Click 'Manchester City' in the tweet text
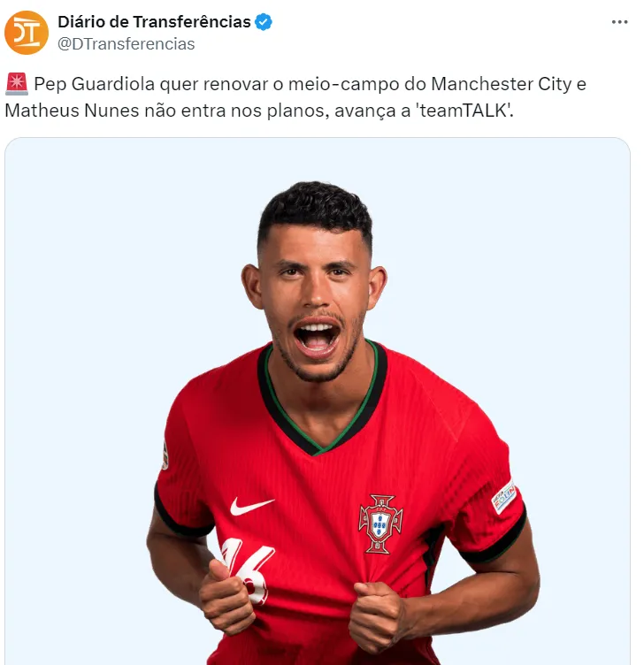This screenshot has width=644, height=665. pyautogui.click(x=502, y=84)
